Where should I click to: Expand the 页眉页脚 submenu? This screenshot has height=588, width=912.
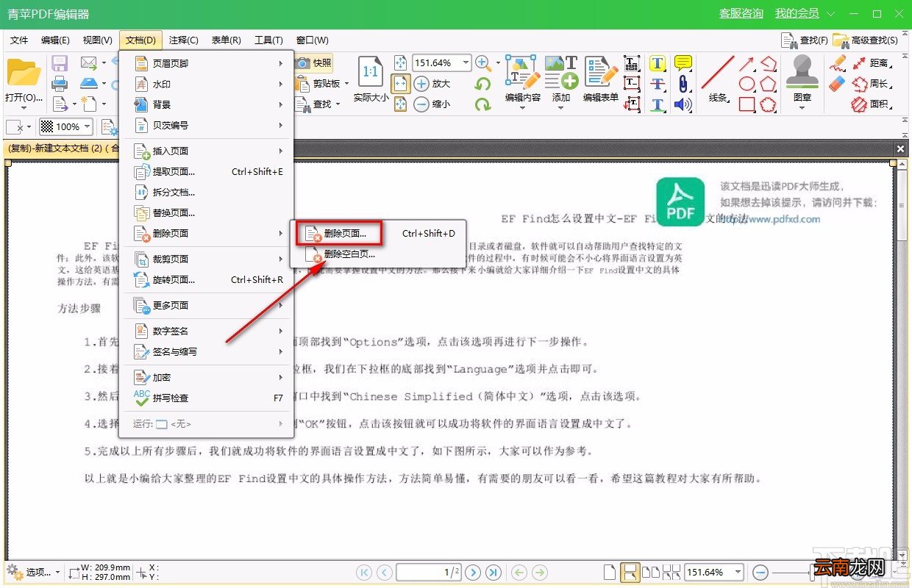tap(207, 64)
